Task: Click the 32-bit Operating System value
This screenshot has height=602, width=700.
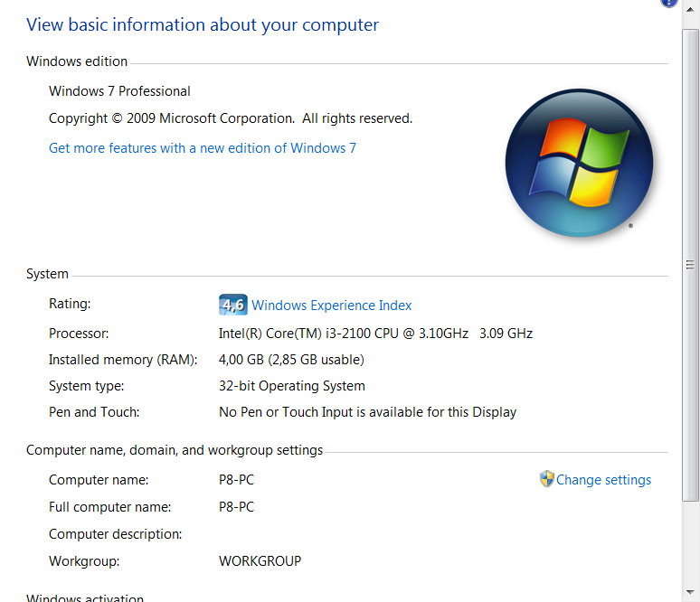Action: pyautogui.click(x=292, y=386)
